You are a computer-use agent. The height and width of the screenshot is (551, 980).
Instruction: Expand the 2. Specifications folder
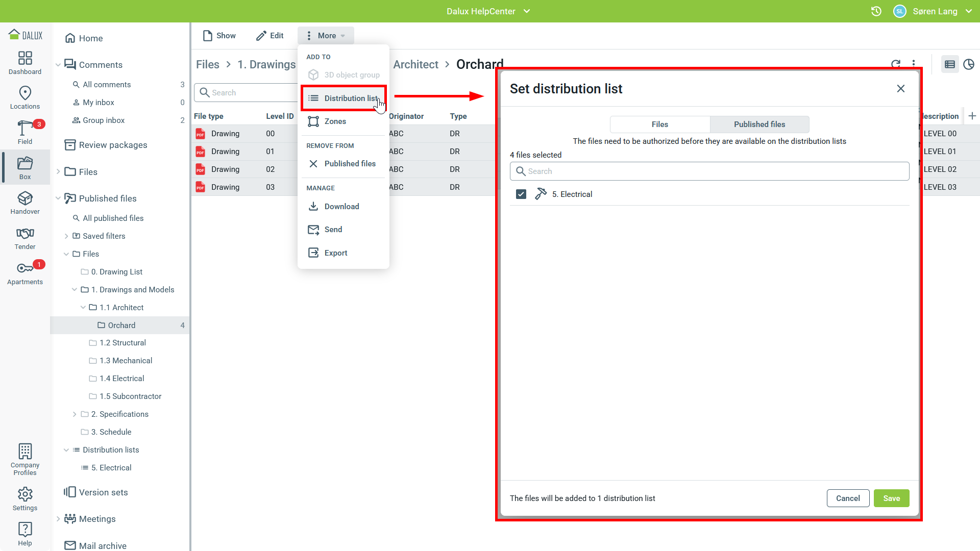coord(75,414)
